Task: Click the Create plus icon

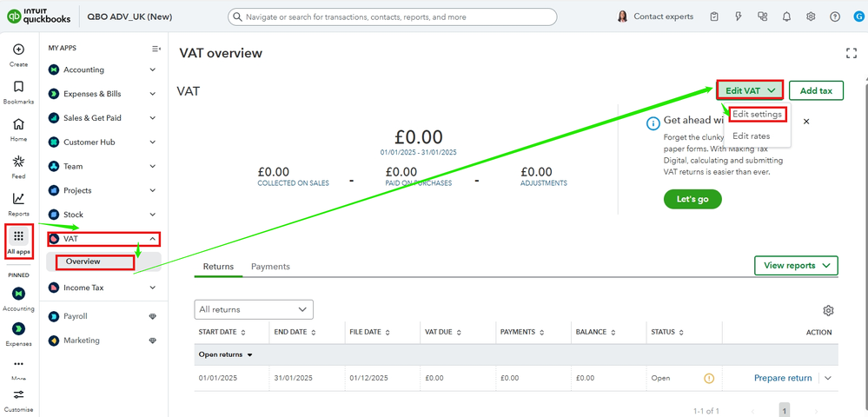Action: [18, 50]
